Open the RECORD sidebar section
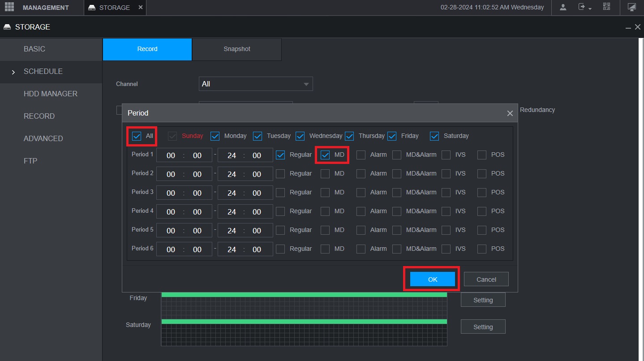Screen dimensions: 644x361 [51, 116]
